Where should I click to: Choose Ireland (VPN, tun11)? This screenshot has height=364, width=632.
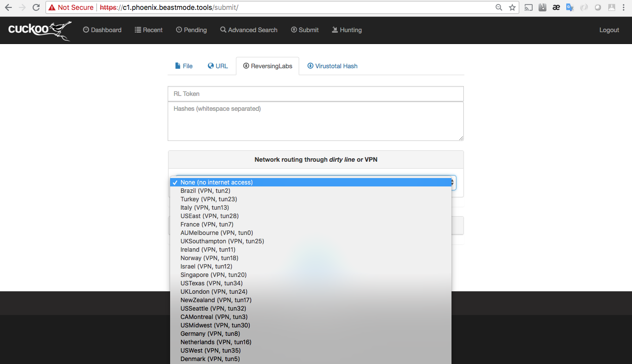tap(311, 250)
